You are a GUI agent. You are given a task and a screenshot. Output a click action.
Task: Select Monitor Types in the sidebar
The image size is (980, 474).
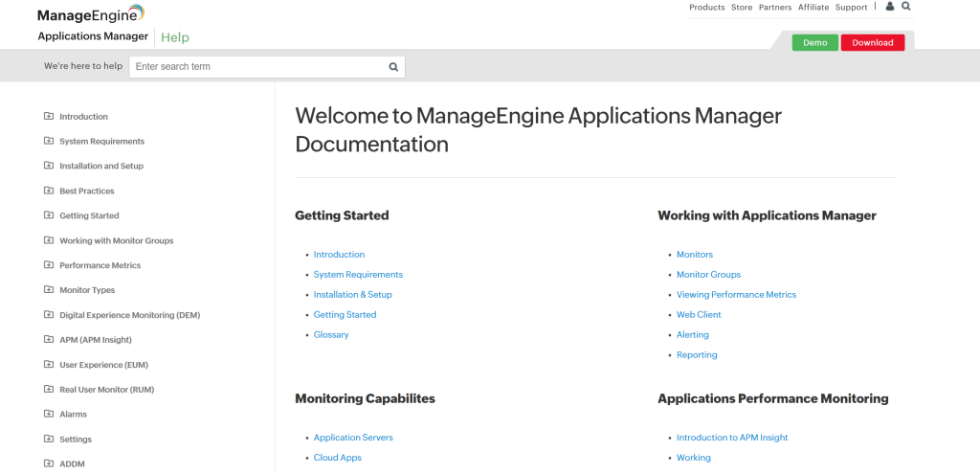click(x=87, y=290)
